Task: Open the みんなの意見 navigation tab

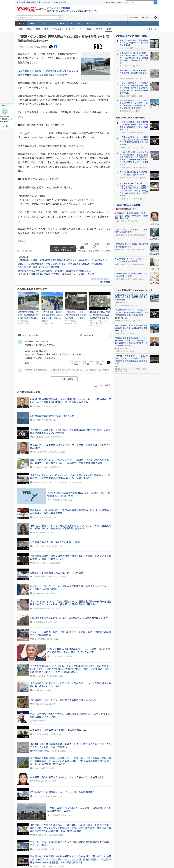Action: (92, 24)
